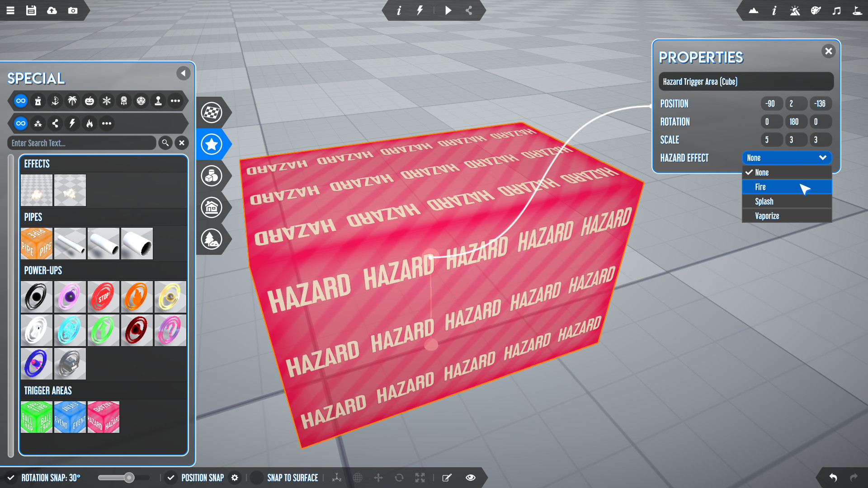Expand the Hazard Effect dropdown
Image resolution: width=868 pixels, height=488 pixels.
pyautogui.click(x=787, y=158)
